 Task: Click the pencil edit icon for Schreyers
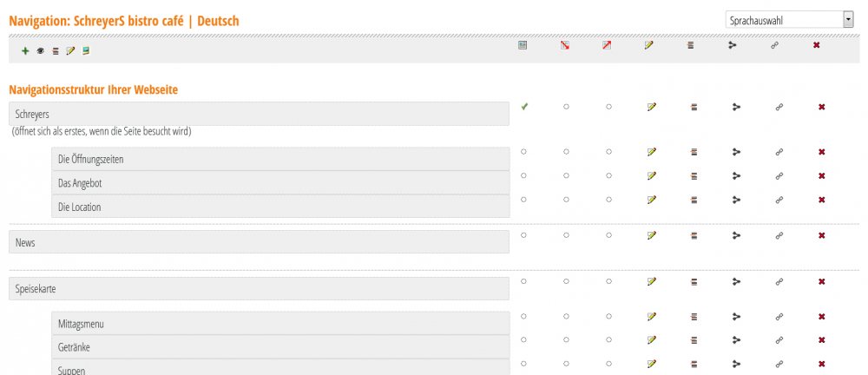[x=652, y=107]
